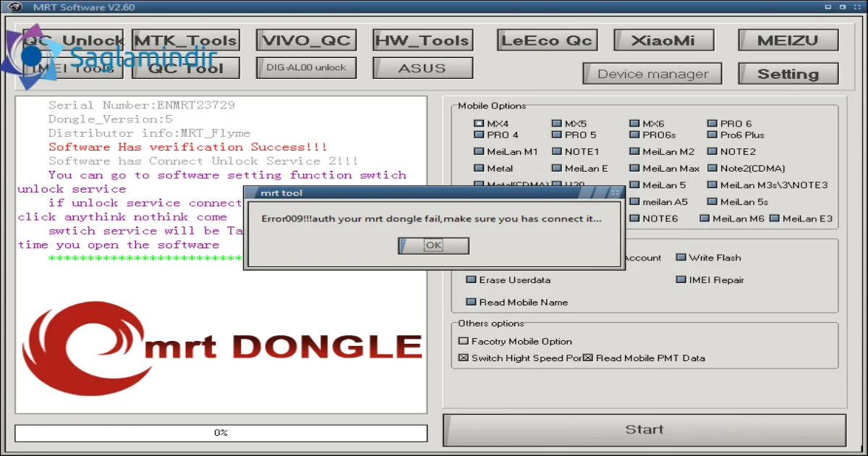This screenshot has width=868, height=456.
Task: Select the MX4 model option
Action: tap(492, 124)
